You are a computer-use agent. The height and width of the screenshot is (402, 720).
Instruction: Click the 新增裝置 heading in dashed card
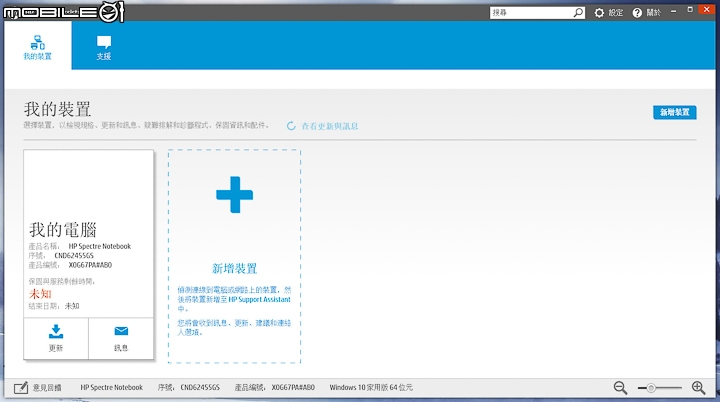pyautogui.click(x=235, y=268)
